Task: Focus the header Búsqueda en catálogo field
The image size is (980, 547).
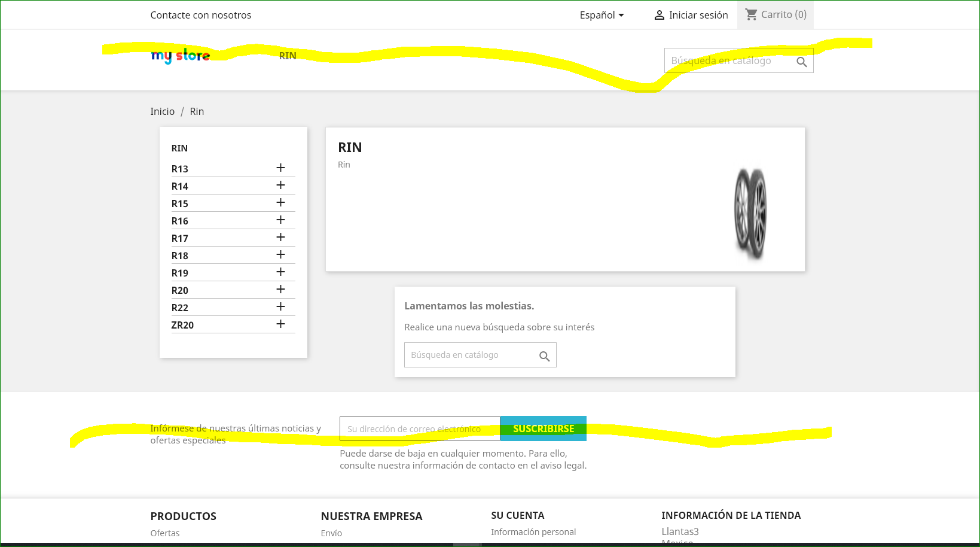Action: [738, 60]
